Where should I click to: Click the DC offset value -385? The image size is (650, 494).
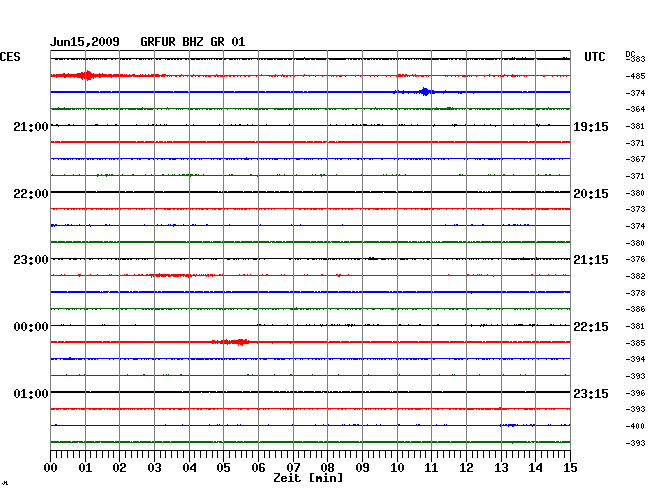tap(635, 343)
